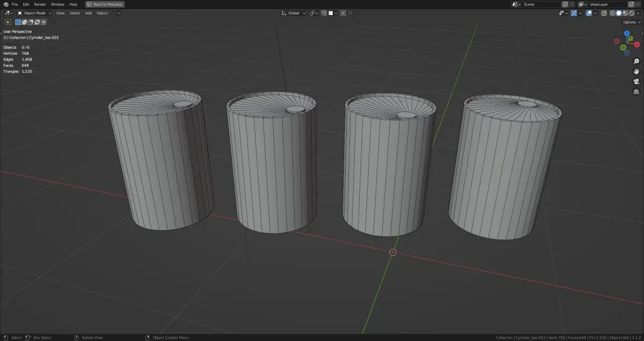Toggle viewport gizmos display
Image resolution: width=644 pixels, height=341 pixels.
[x=574, y=13]
